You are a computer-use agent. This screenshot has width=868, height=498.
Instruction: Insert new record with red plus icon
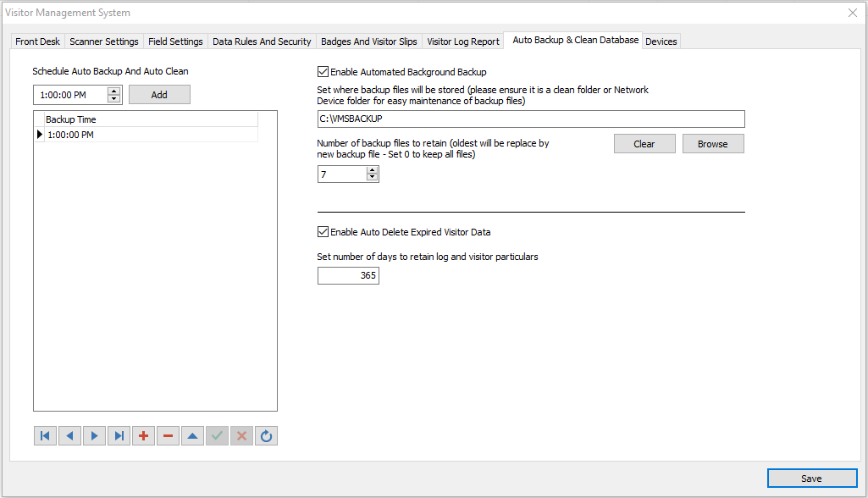coord(143,436)
